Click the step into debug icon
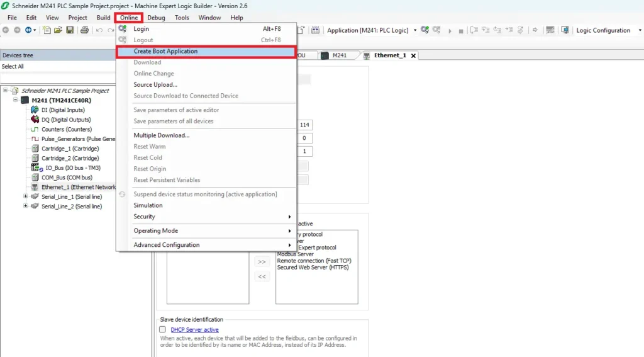Image resolution: width=644 pixels, height=357 pixels. (486, 30)
